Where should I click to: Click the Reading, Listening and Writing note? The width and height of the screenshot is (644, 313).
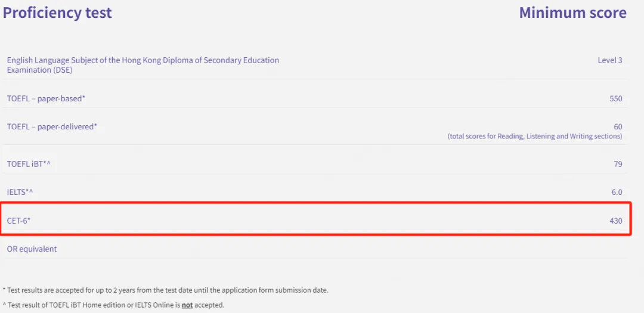534,137
